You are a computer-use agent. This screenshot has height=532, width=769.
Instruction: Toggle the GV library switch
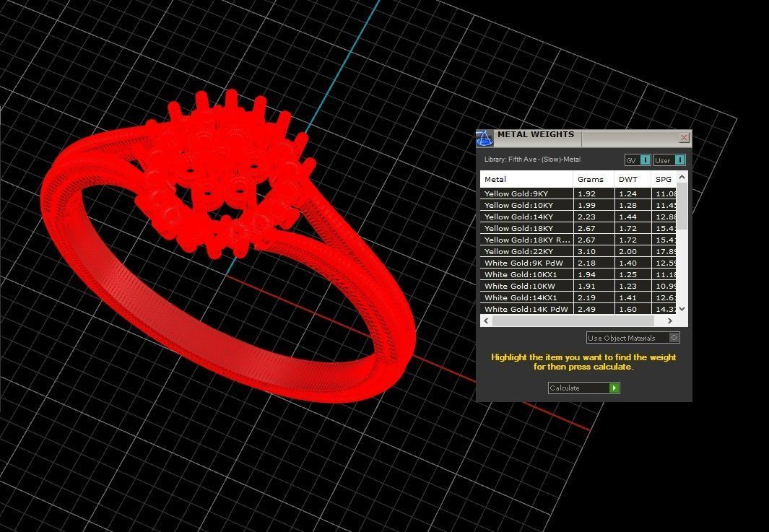click(638, 160)
